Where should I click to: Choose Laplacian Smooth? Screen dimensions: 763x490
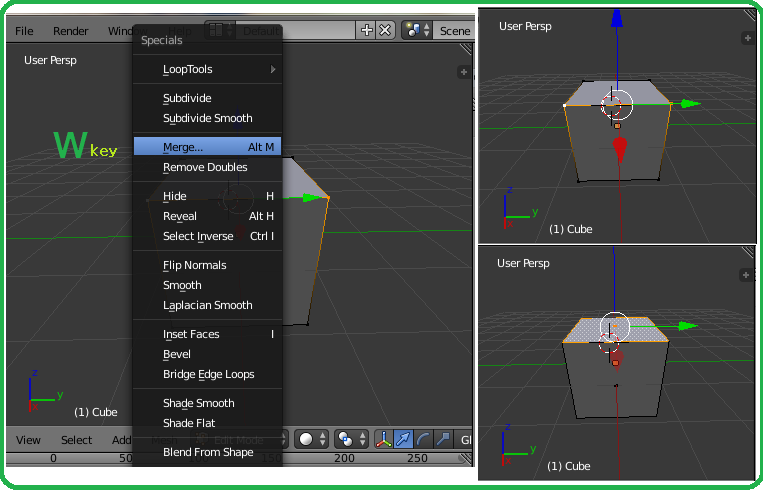tap(207, 305)
